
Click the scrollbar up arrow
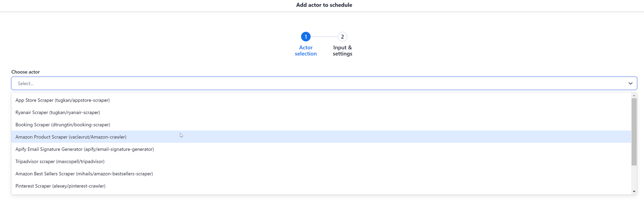coord(633,95)
